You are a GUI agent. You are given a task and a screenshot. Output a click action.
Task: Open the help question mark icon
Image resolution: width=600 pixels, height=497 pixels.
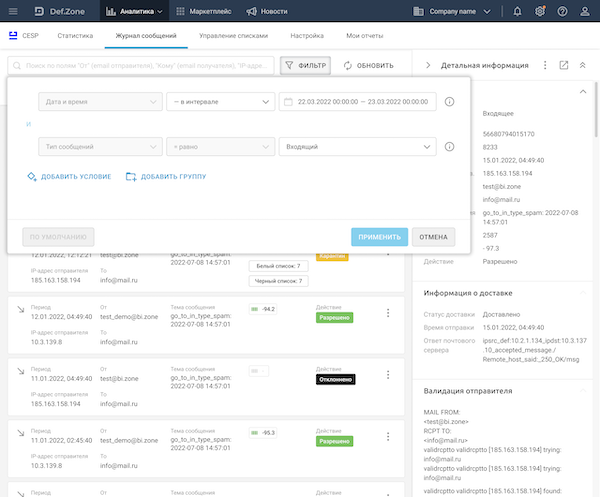[562, 11]
